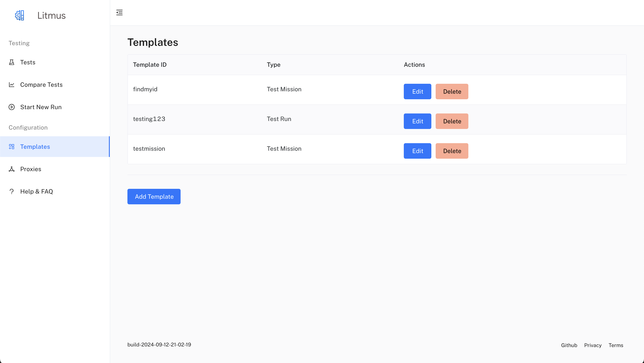The width and height of the screenshot is (644, 363).
Task: Click the question mark icon beside Help & FAQ
Action: coord(11,191)
